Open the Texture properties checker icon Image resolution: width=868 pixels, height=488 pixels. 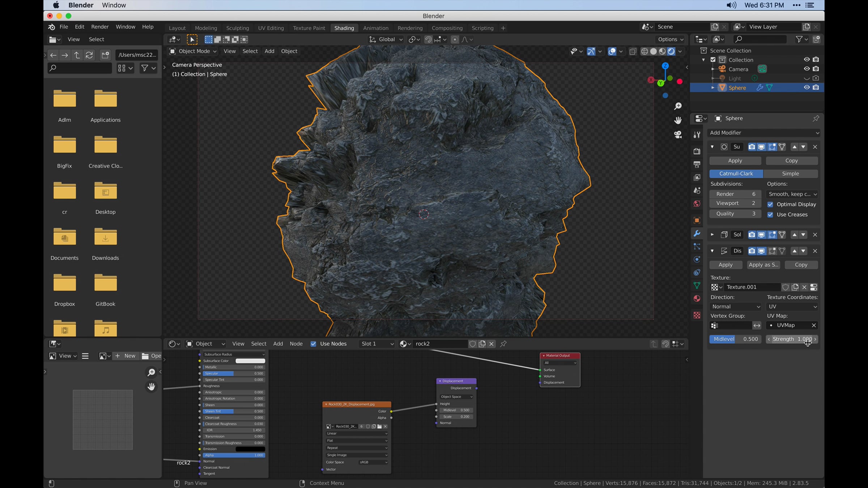[x=697, y=315]
